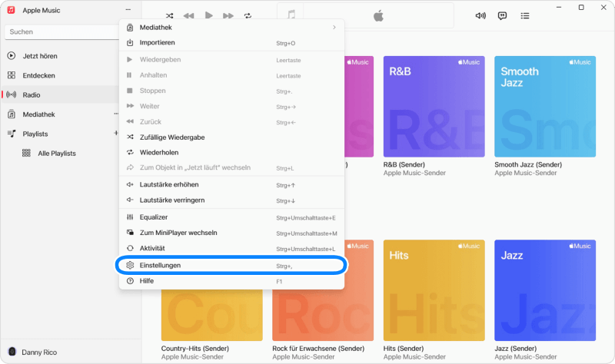Click the Country-Hits (Sender) title link
615x364 pixels.
(x=195, y=349)
